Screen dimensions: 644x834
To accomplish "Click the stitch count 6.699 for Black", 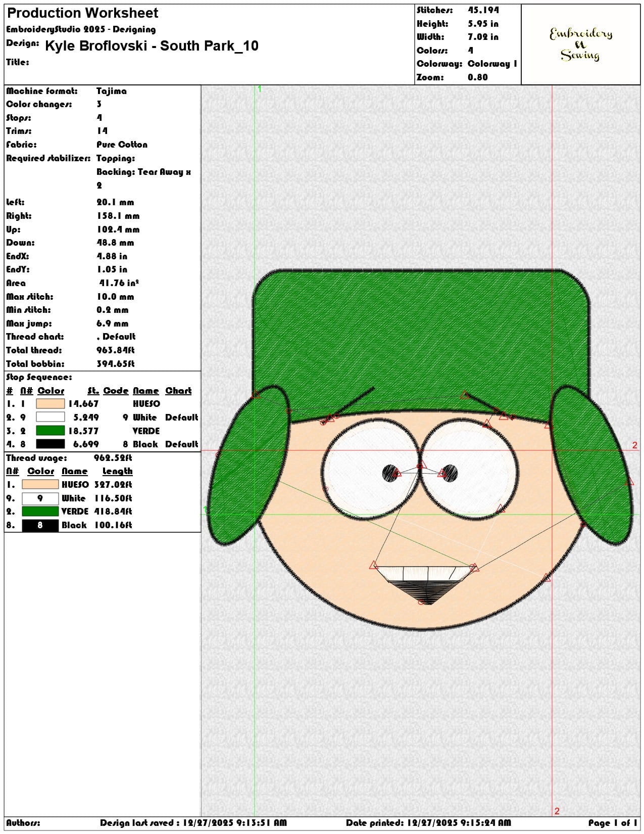I will click(x=86, y=444).
